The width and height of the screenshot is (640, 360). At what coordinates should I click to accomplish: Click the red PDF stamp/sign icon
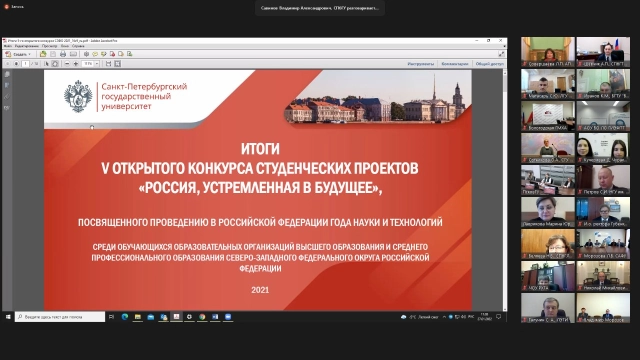(112, 54)
